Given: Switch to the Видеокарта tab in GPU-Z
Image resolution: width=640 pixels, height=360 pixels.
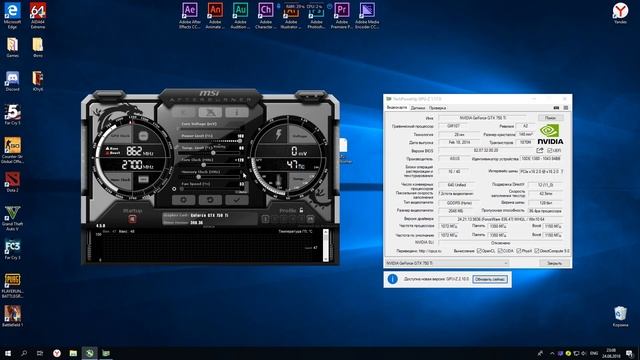Looking at the screenshot, I should 397,107.
